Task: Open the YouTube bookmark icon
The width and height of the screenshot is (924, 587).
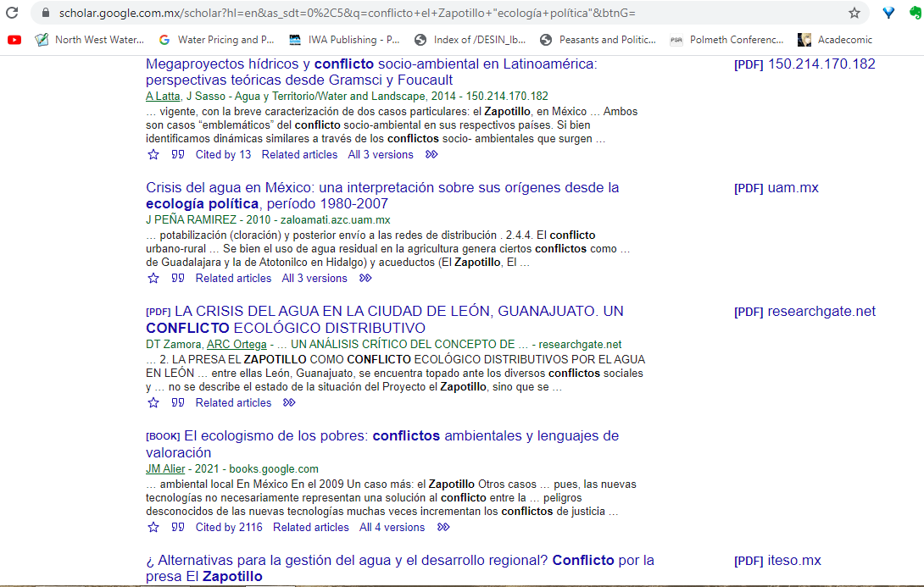Action: tap(14, 40)
